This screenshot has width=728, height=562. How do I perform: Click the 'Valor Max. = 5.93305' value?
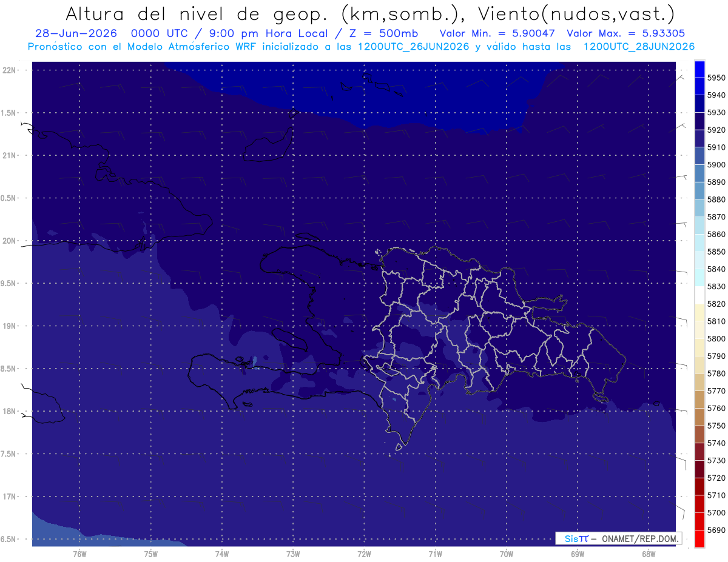626,33
